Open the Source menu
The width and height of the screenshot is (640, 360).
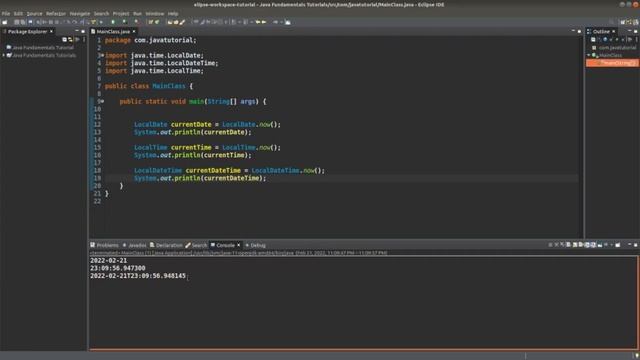[34, 13]
